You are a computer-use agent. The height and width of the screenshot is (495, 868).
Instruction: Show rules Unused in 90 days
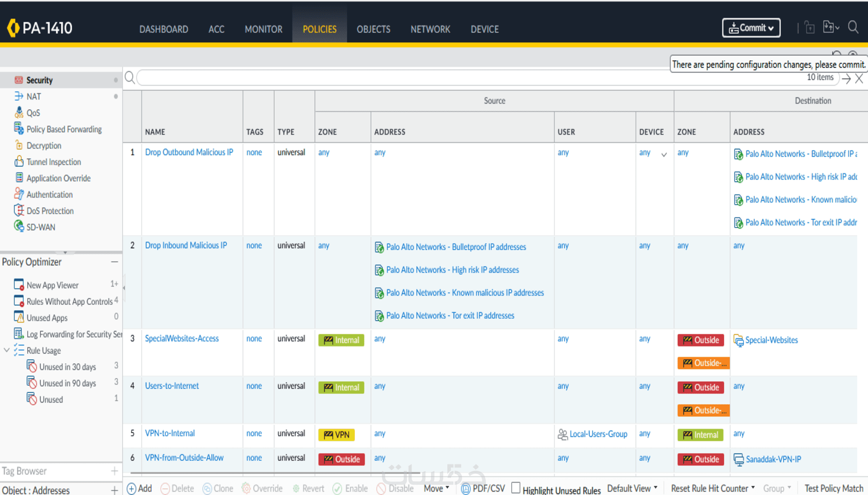(x=67, y=383)
